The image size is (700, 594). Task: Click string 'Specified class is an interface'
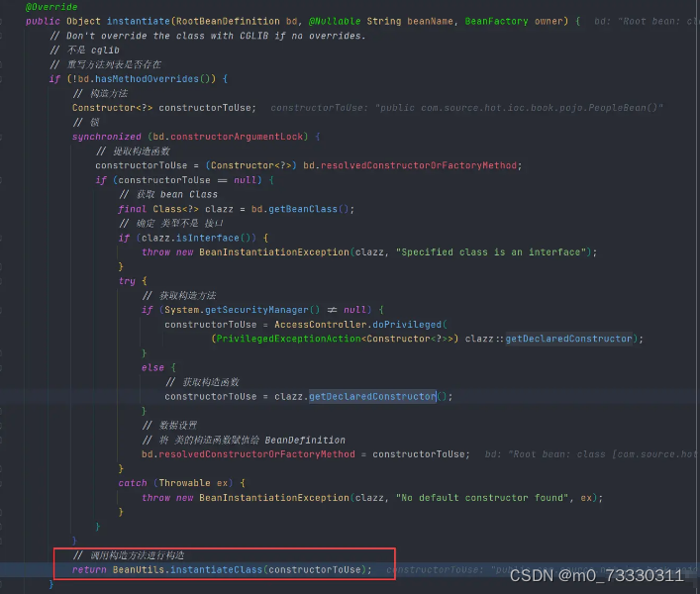tap(491, 252)
